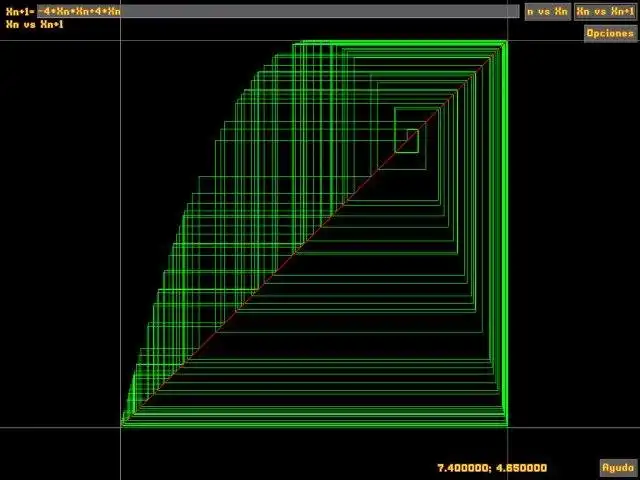The image size is (640, 480).
Task: Click inside the Xn+1 formula input field
Action: (278, 11)
